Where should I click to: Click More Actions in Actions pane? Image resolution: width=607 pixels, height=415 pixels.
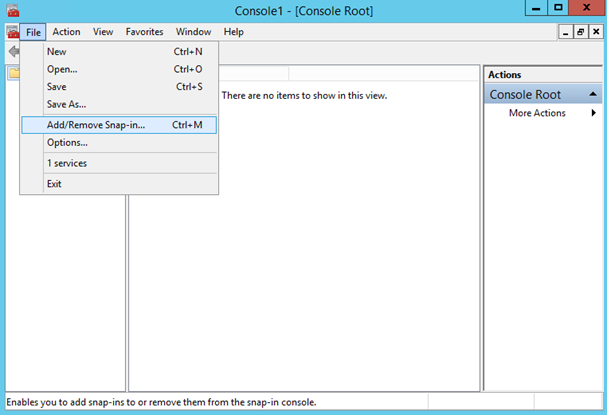537,113
